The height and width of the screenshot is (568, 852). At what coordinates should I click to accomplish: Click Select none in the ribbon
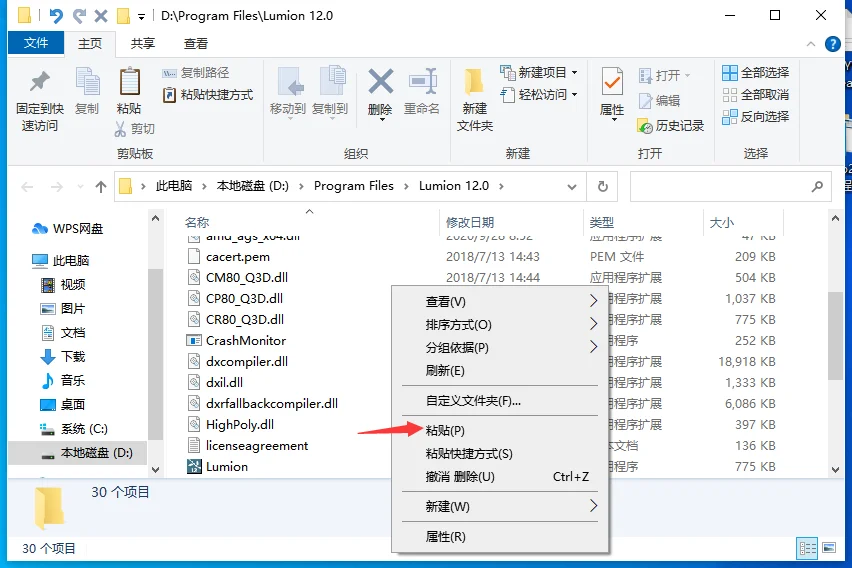pos(756,95)
